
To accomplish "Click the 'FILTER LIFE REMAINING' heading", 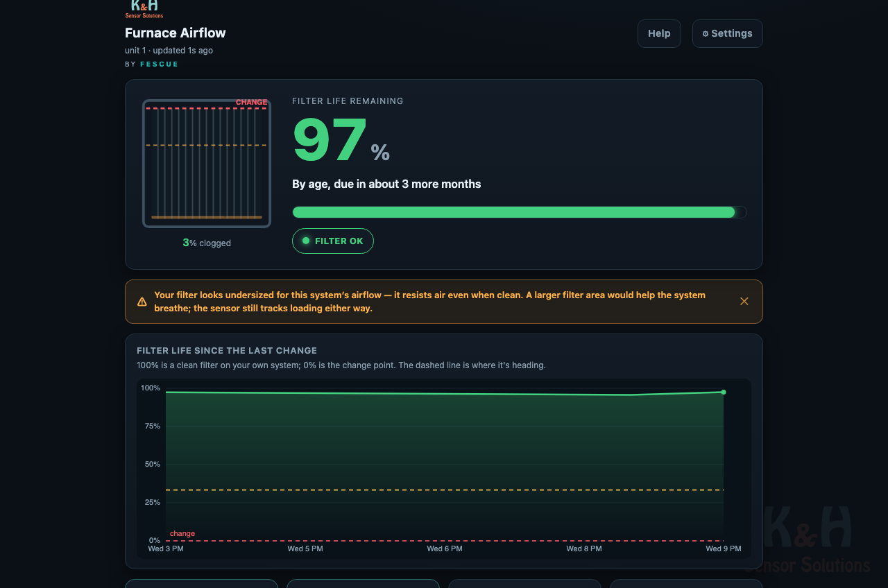I will click(348, 101).
